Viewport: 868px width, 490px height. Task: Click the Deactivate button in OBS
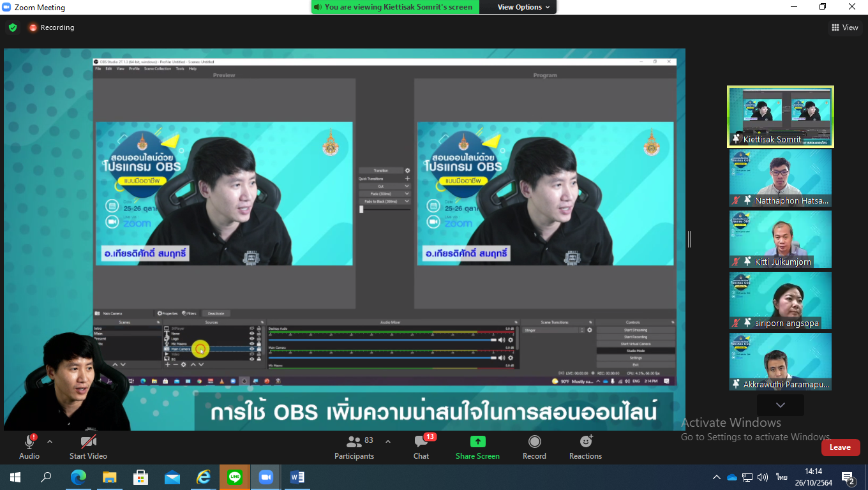pos(216,313)
